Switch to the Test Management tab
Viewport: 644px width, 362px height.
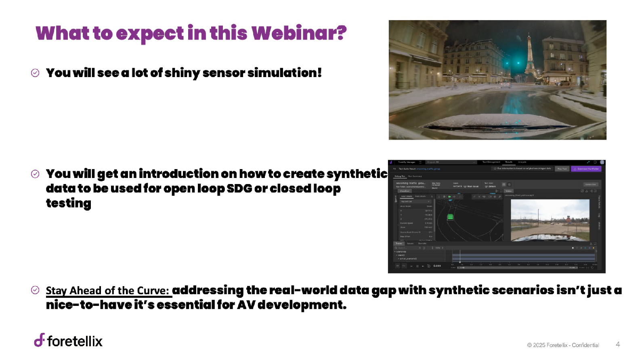[x=491, y=162]
